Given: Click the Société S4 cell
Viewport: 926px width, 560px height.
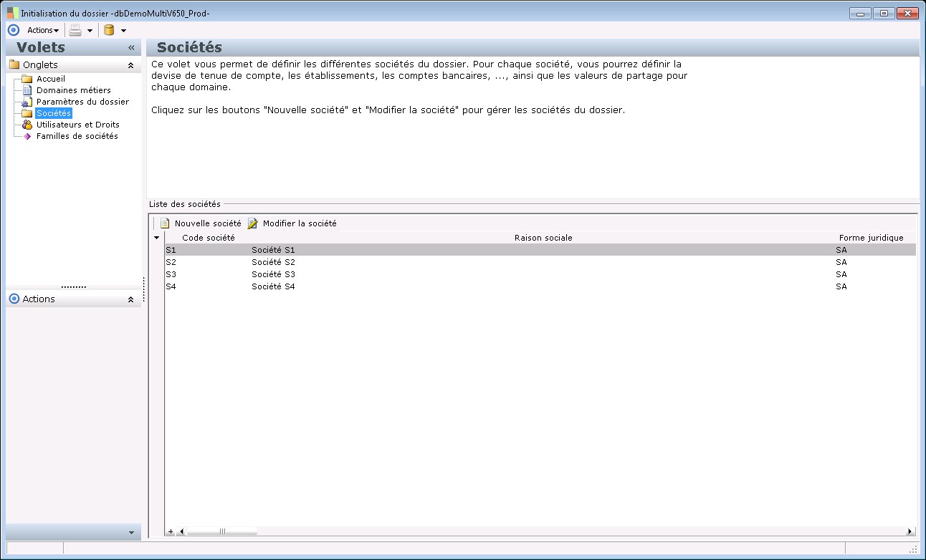Looking at the screenshot, I should [273, 286].
